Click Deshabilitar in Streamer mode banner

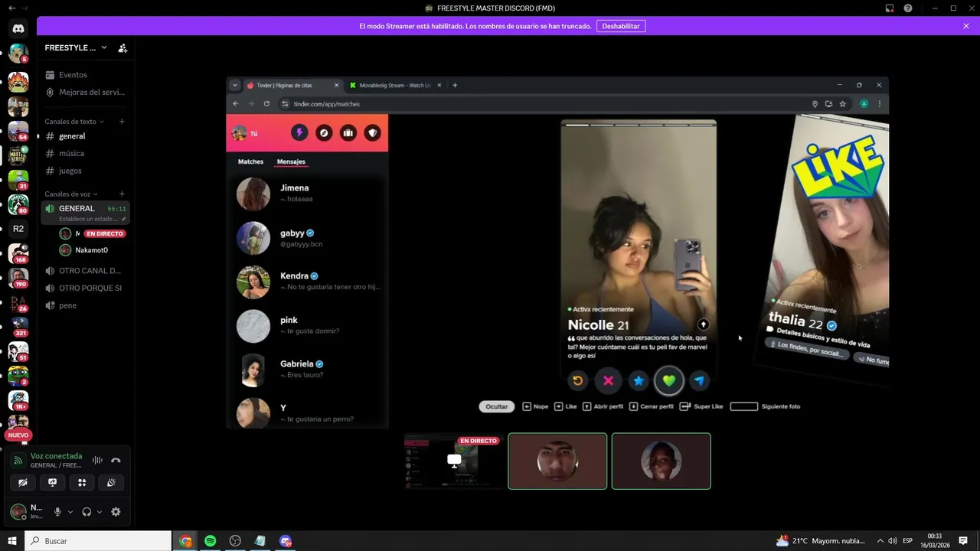click(x=621, y=26)
